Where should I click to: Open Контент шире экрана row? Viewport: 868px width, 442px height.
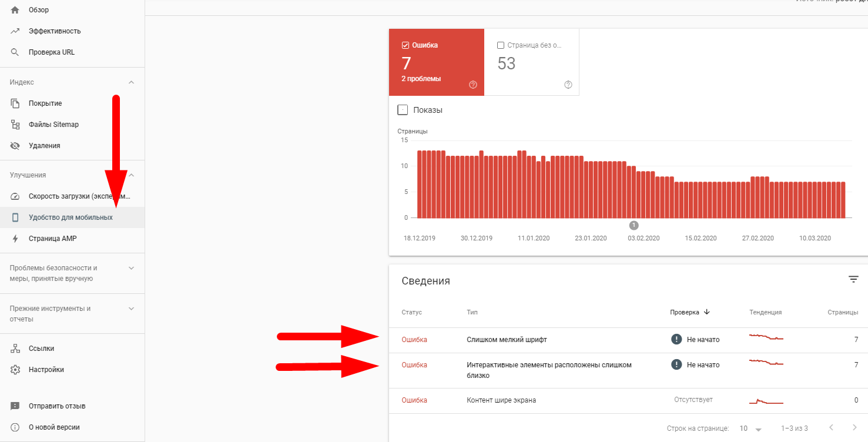point(628,400)
